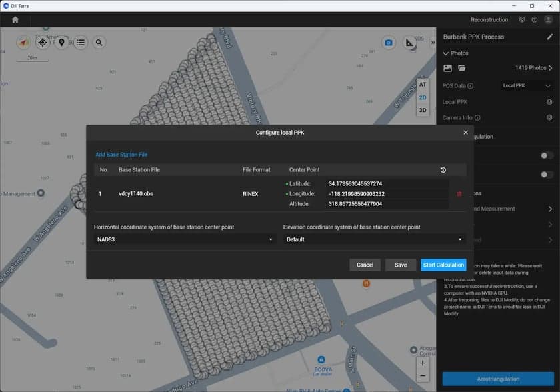Edit project name with the pencil icon

(549, 37)
